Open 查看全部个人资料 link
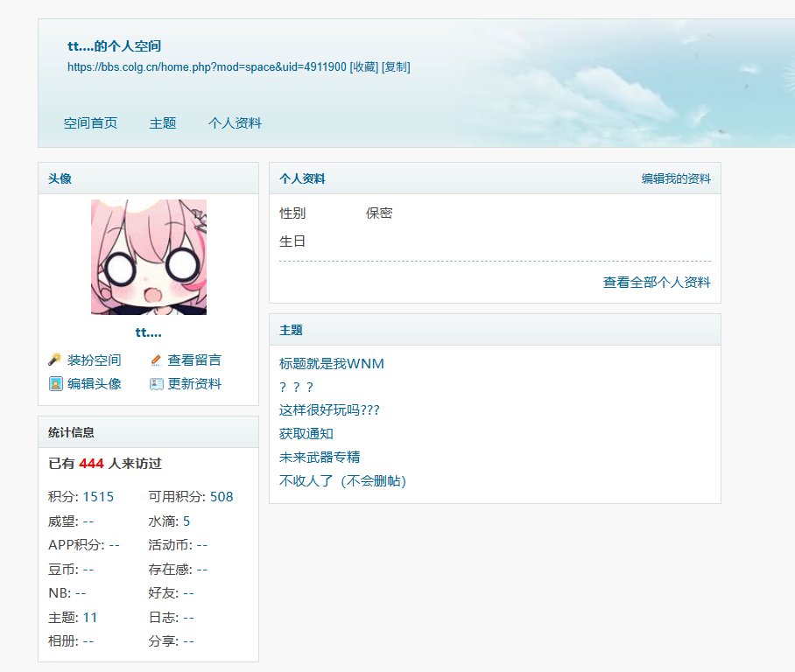This screenshot has width=795, height=672. (x=657, y=283)
